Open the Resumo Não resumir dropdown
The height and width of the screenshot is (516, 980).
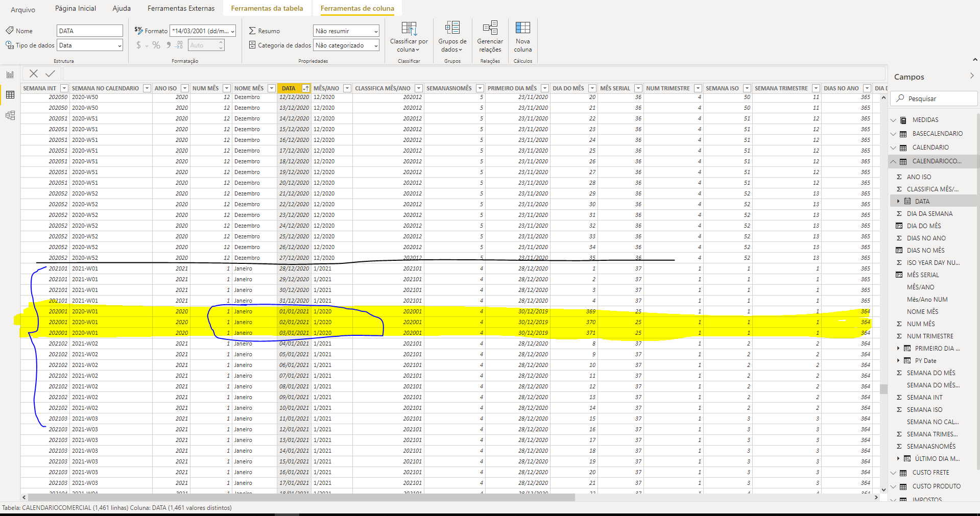(346, 31)
